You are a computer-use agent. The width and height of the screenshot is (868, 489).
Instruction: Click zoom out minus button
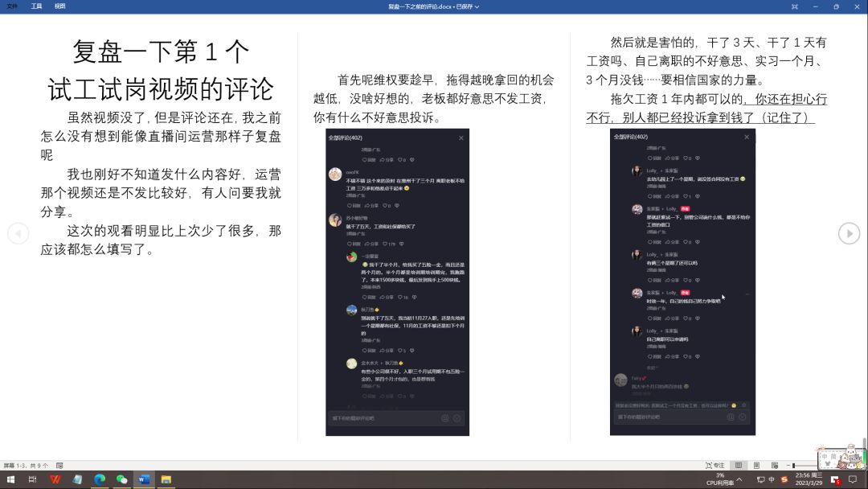click(x=788, y=466)
